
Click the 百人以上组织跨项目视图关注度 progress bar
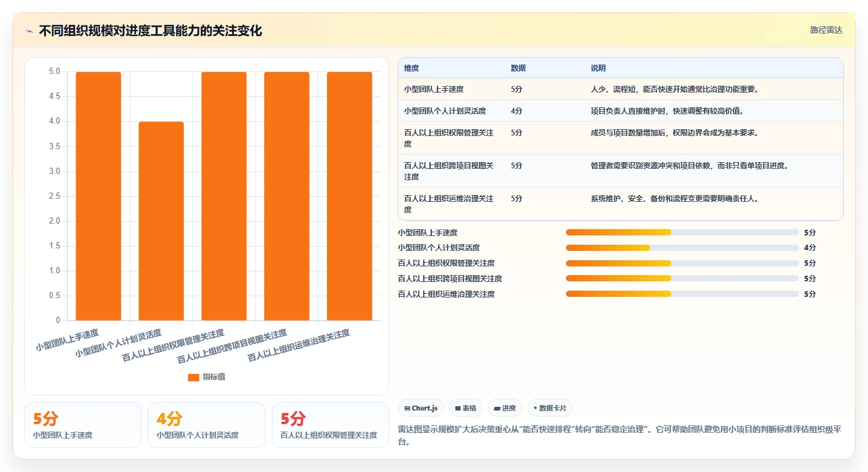coord(682,278)
